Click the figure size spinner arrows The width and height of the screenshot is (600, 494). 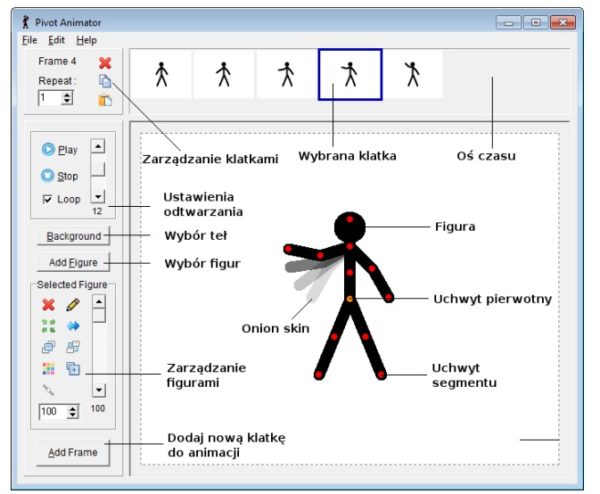75,411
